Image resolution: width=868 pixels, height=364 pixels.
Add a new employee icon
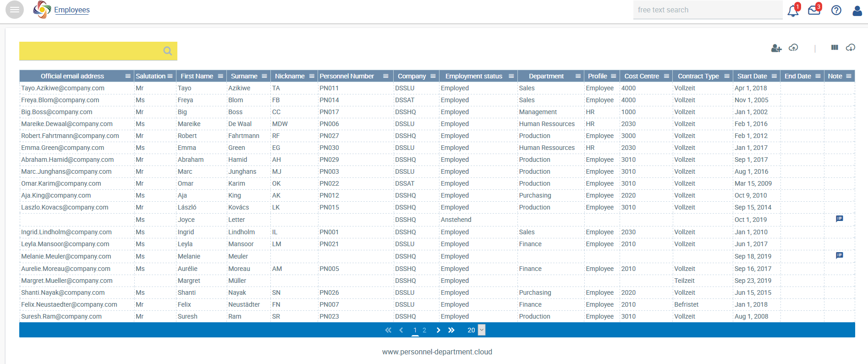pos(776,48)
